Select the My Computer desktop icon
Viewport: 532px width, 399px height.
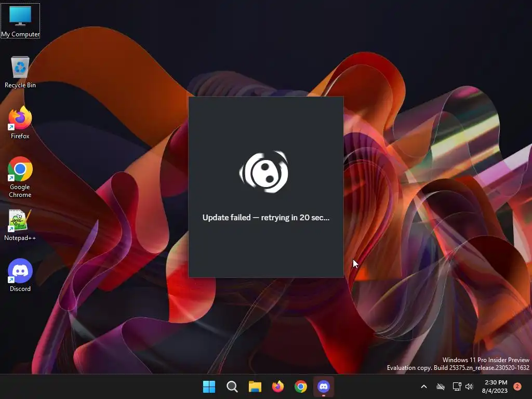(20, 21)
